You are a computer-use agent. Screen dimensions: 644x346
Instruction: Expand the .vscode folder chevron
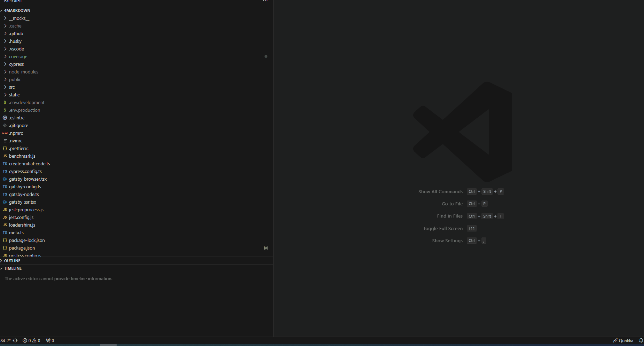[x=5, y=49]
